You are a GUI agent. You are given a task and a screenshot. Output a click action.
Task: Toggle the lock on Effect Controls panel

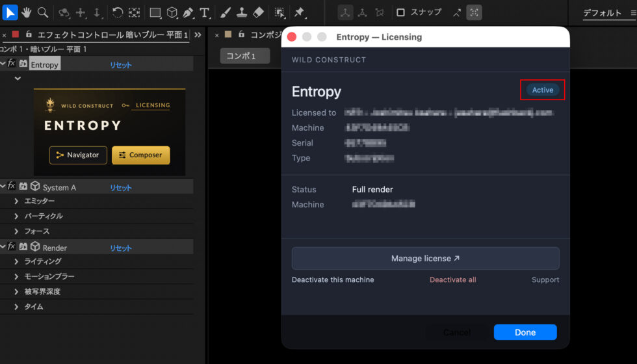coord(29,34)
